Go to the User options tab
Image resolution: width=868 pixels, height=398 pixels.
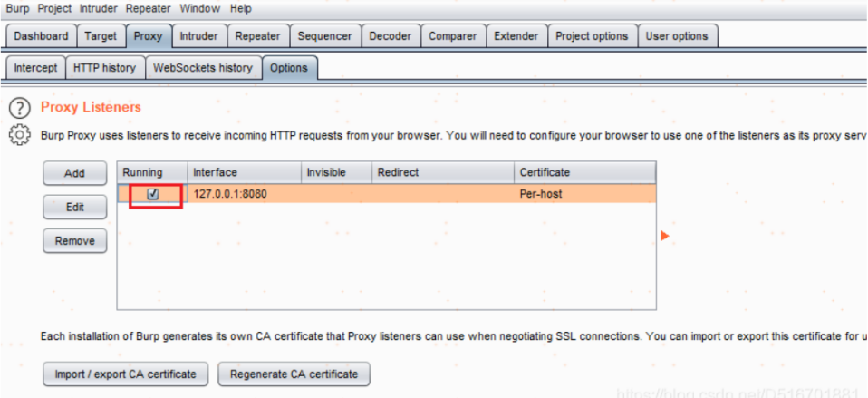(677, 36)
